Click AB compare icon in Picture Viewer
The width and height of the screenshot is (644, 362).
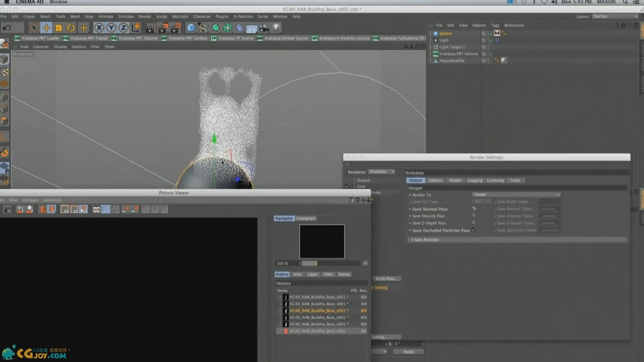[96, 209]
